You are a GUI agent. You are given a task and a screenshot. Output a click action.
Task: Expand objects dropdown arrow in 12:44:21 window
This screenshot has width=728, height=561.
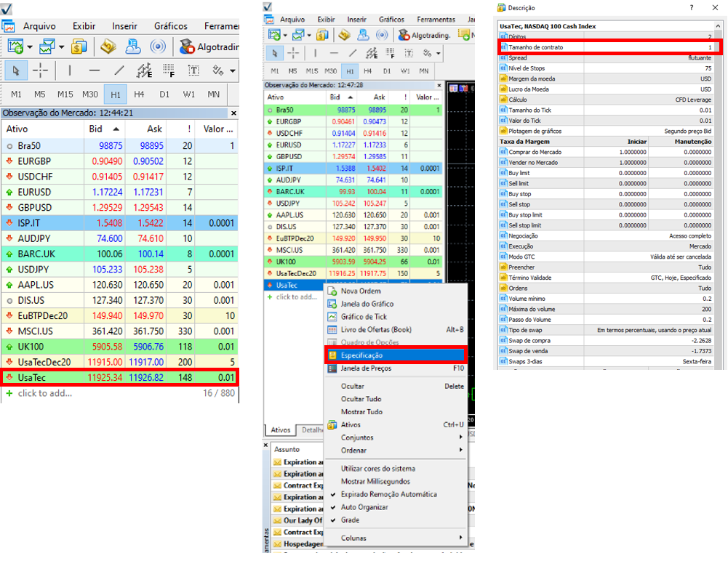[232, 71]
